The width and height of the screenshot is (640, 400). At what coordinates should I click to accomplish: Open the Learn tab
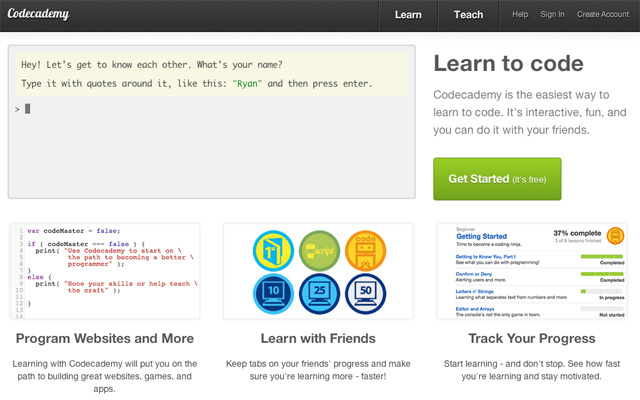(x=408, y=15)
